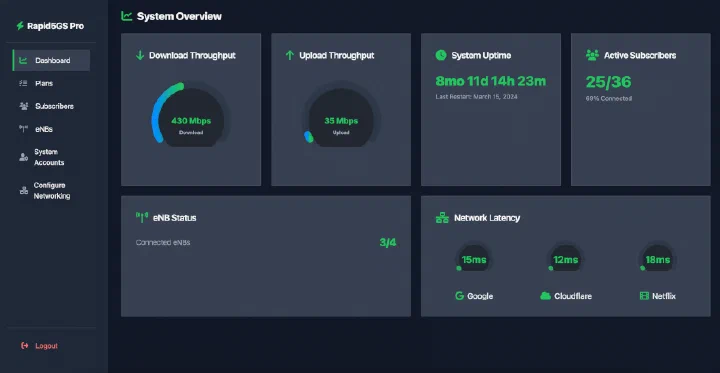Click the Google G icon
Screen dimensions: 720x373
(459, 296)
